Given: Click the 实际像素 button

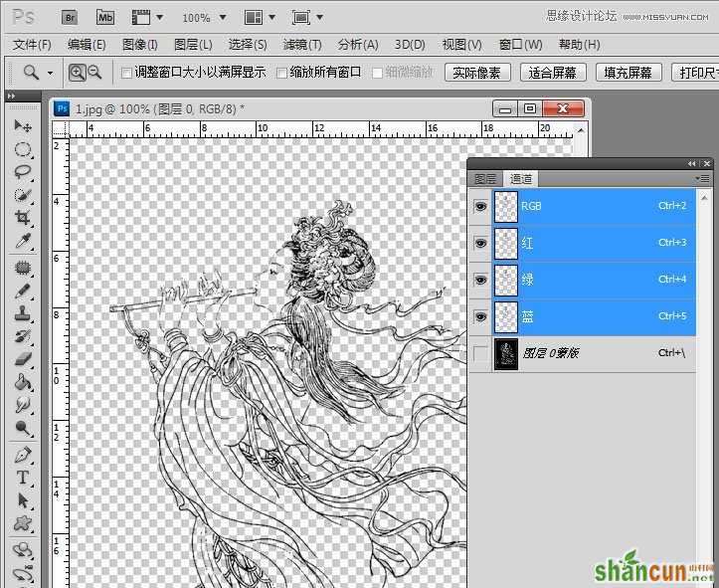Looking at the screenshot, I should pos(477,73).
